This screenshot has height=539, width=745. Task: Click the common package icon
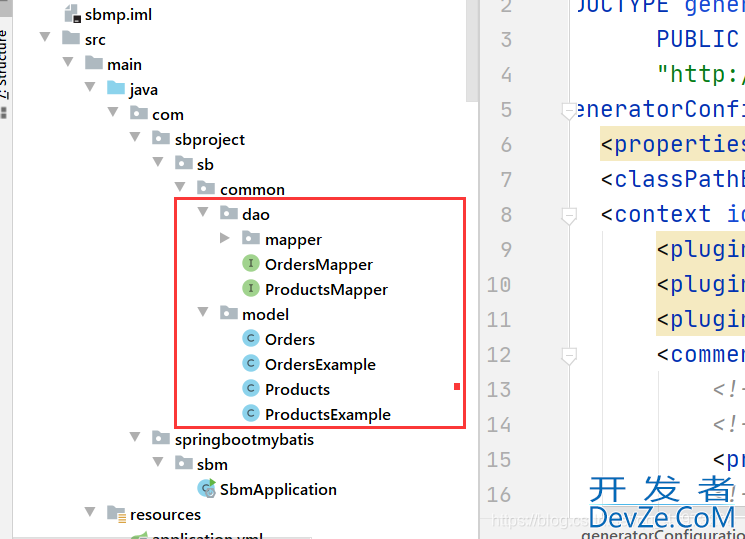pos(206,188)
